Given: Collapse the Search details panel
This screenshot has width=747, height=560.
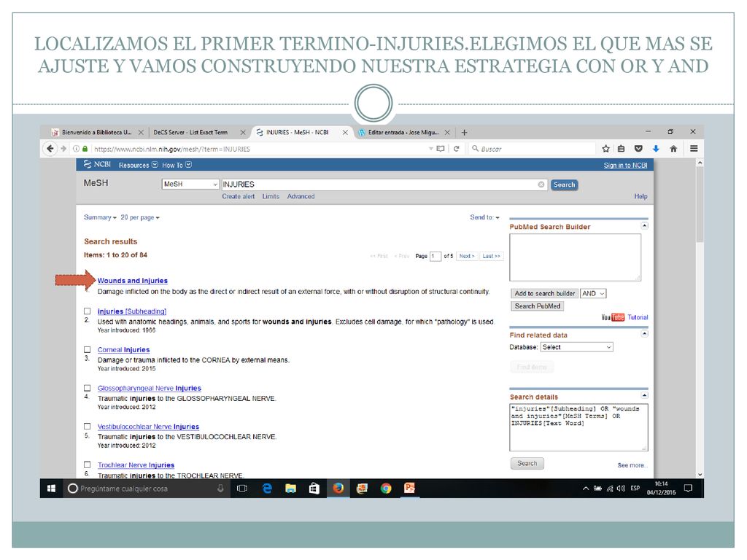Looking at the screenshot, I should click(x=645, y=395).
